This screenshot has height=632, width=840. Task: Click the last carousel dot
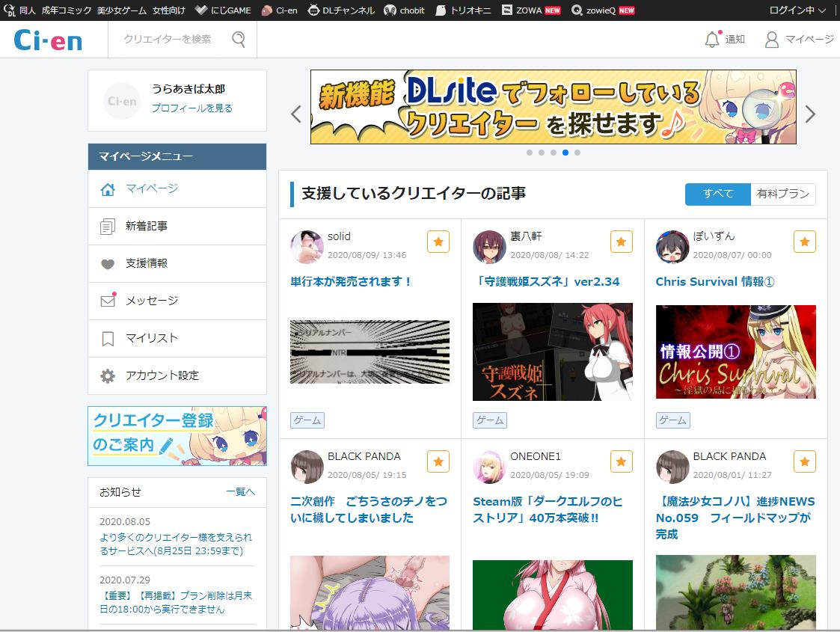tap(577, 153)
